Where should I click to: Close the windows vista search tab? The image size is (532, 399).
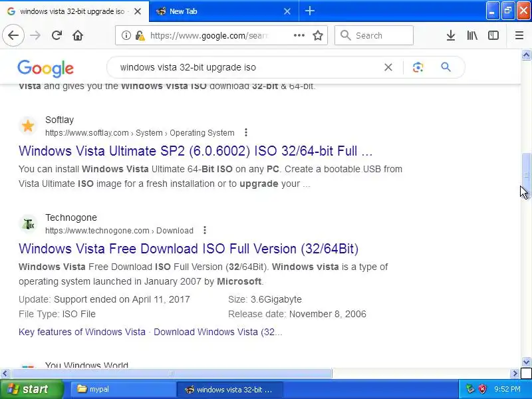click(x=138, y=11)
